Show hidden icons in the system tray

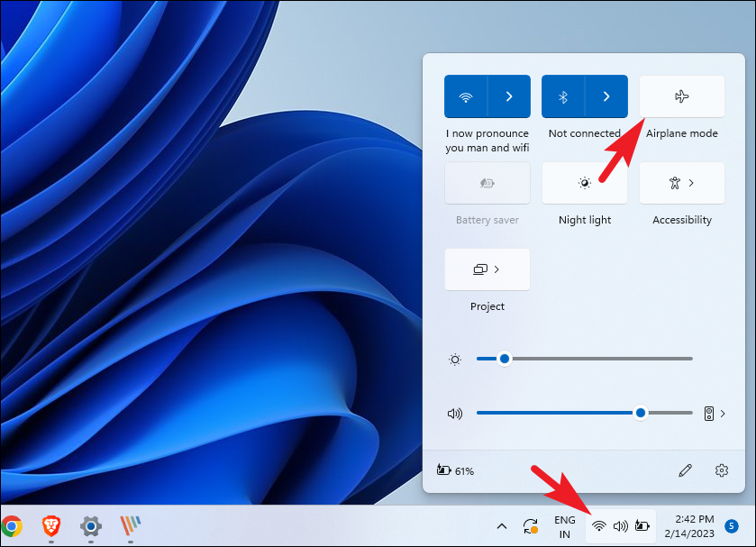tap(502, 526)
